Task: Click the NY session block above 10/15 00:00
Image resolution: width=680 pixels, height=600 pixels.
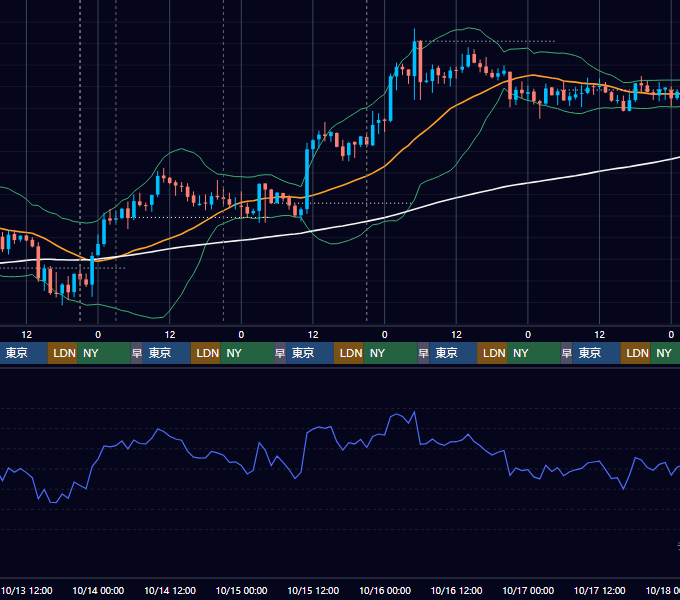Action: [x=247, y=353]
